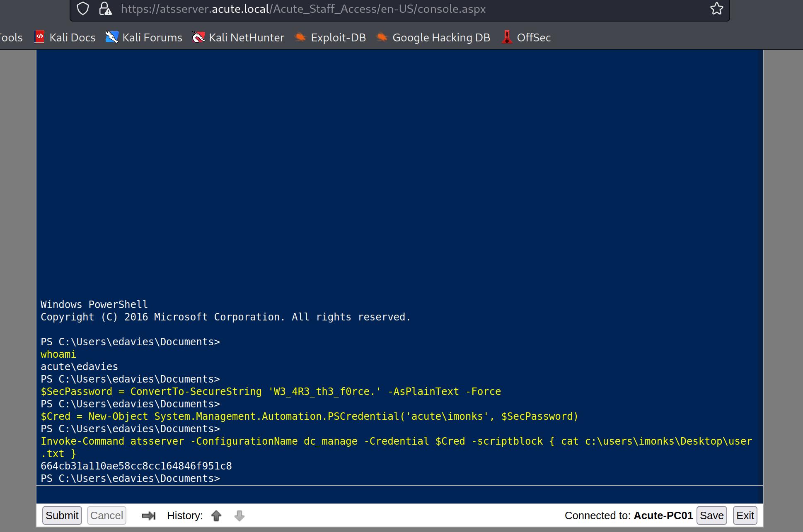Click the user.txt hash output line

click(x=136, y=466)
